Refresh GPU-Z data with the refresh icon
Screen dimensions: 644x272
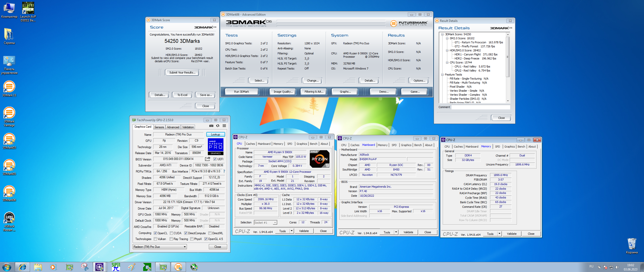pos(218,126)
